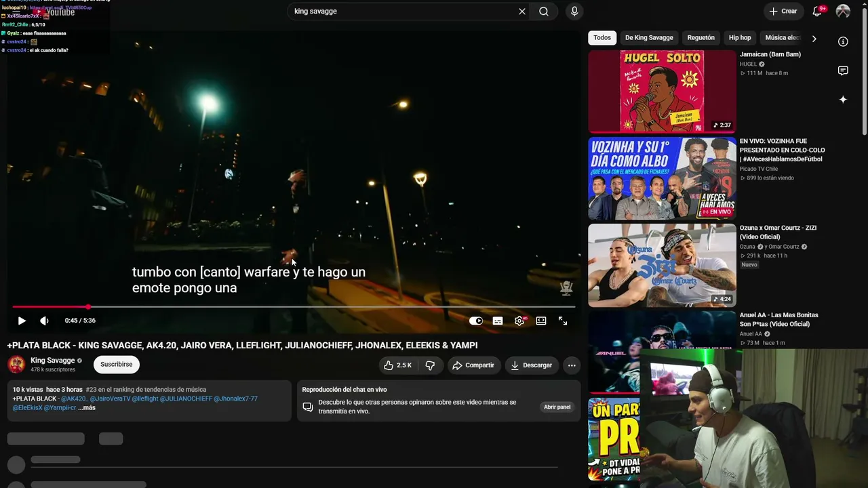Clear the search query with the X
This screenshot has width=868, height=488.
coord(522,12)
